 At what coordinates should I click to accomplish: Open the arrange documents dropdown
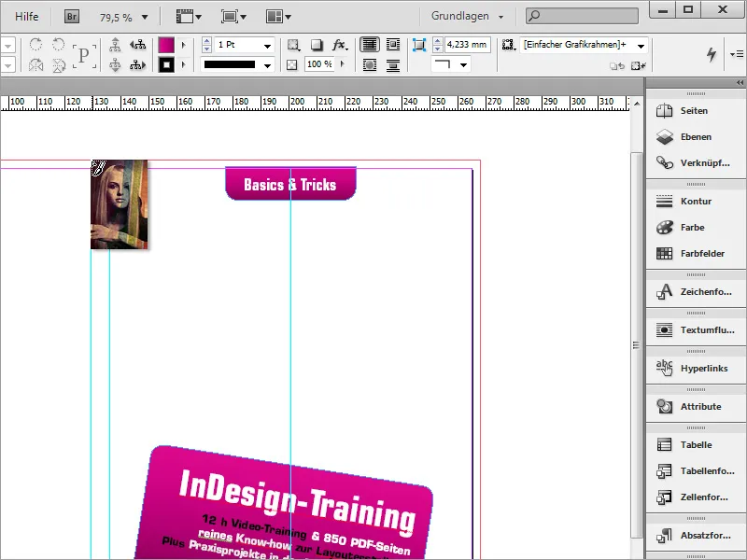tap(278, 17)
